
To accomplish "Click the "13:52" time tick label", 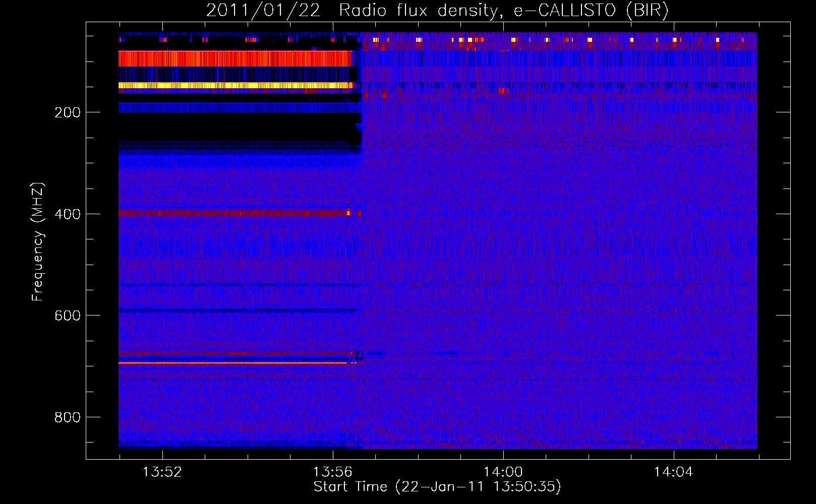I will 162,472.
